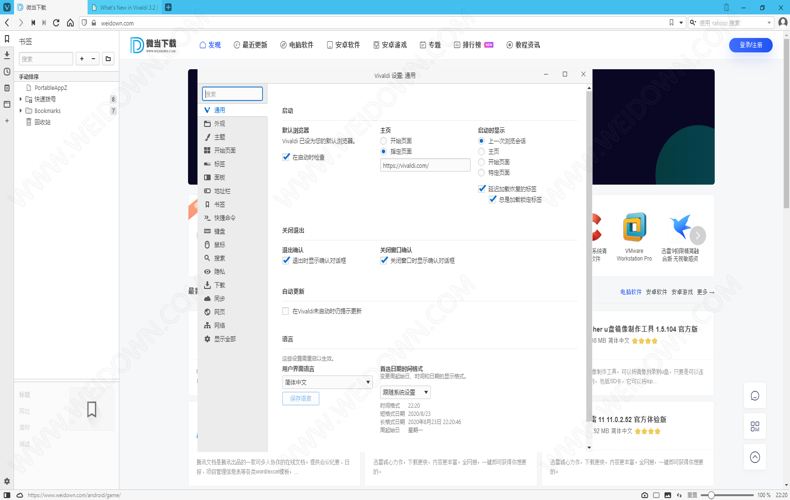Click the reload page button
The height and width of the screenshot is (500, 790).
(x=56, y=23)
